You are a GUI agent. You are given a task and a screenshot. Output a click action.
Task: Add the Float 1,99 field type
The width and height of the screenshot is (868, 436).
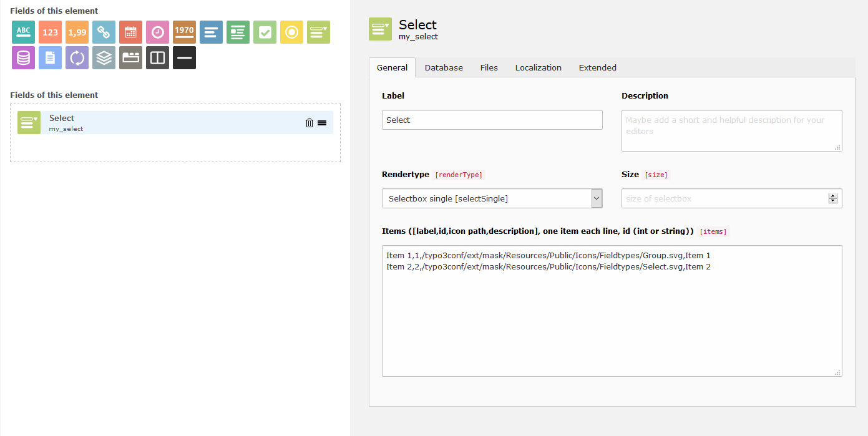click(77, 32)
